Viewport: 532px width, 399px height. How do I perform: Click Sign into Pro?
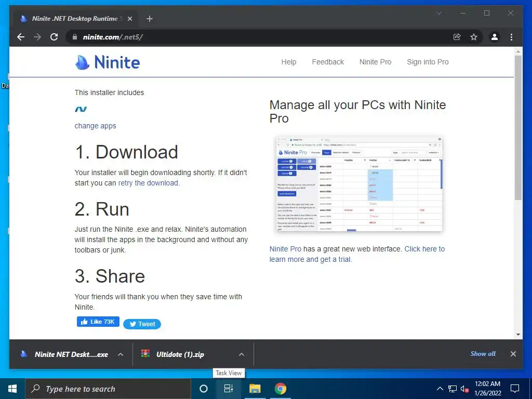(428, 62)
